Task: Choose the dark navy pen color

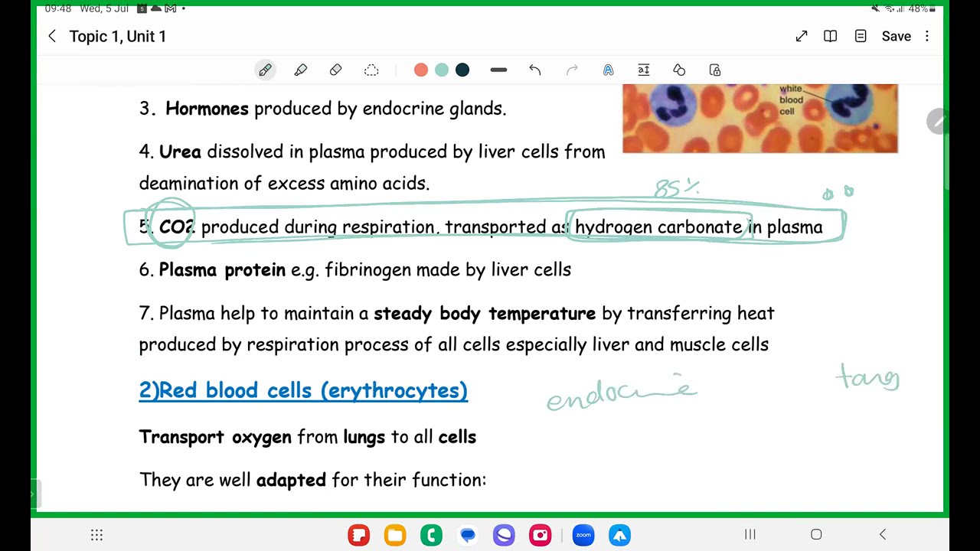Action: click(x=462, y=70)
